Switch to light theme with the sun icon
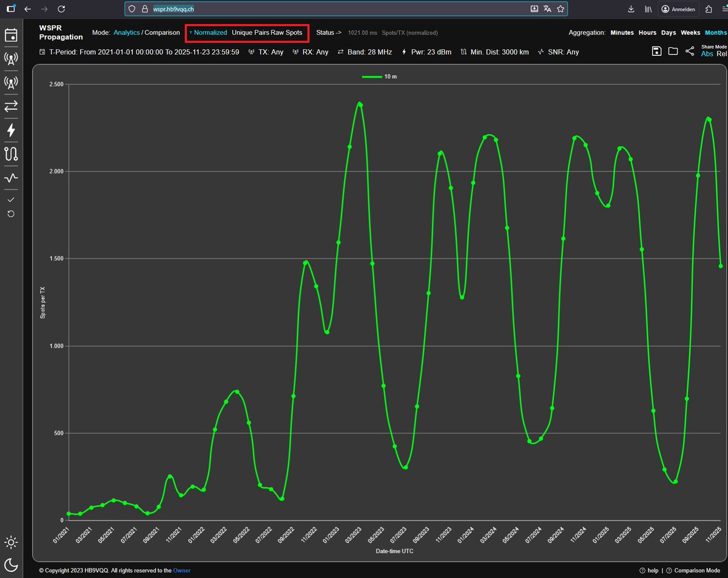This screenshot has height=578, width=728. 11,542
